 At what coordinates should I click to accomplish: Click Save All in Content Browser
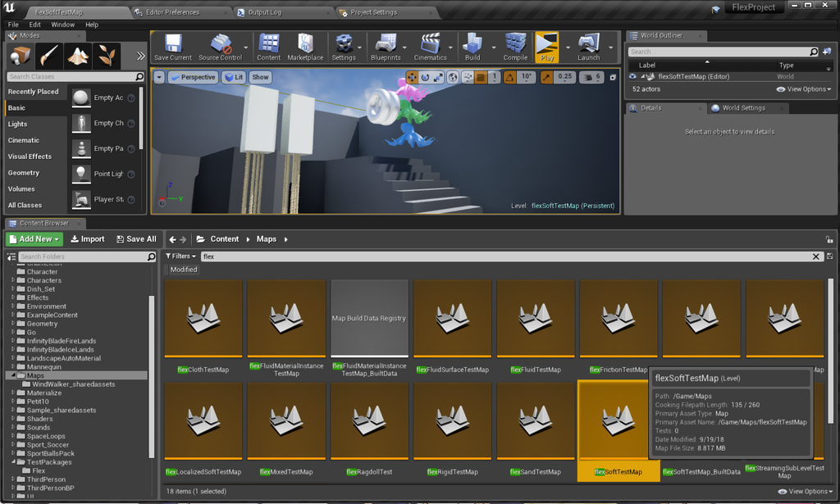tap(137, 239)
